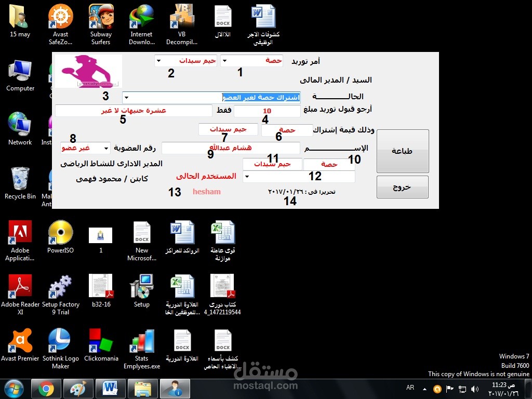532x399 pixels.
Task: Click the هشام عبدالله name field
Action: point(231,148)
